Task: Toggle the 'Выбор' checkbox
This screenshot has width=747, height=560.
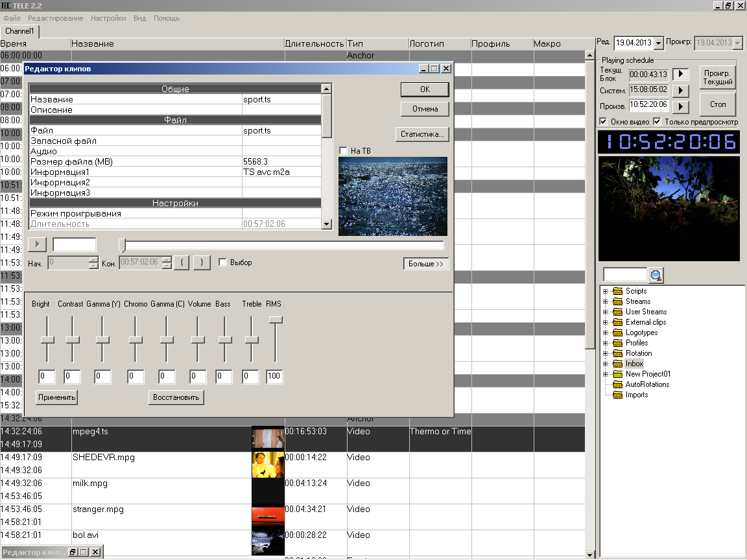Action: (x=223, y=262)
